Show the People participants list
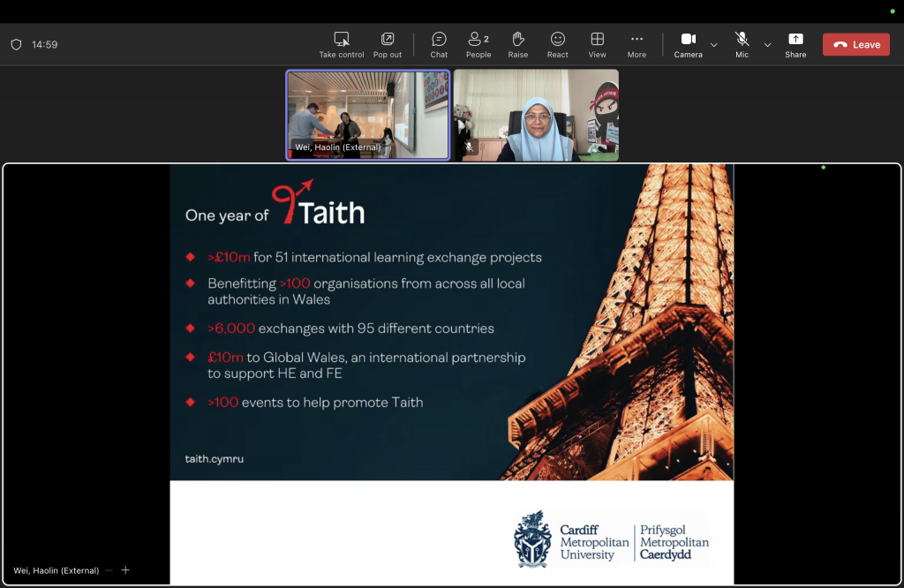The height and width of the screenshot is (588, 904). pyautogui.click(x=478, y=45)
